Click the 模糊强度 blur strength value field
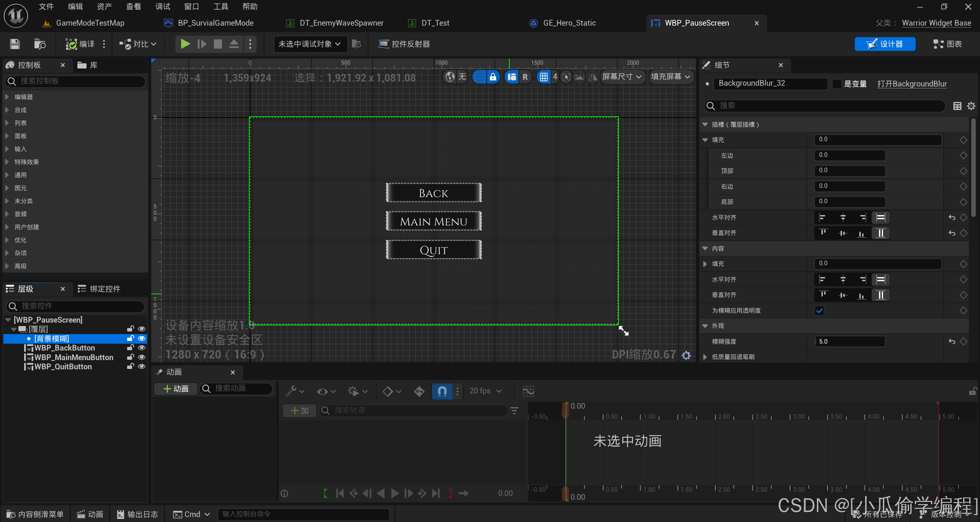 (849, 341)
